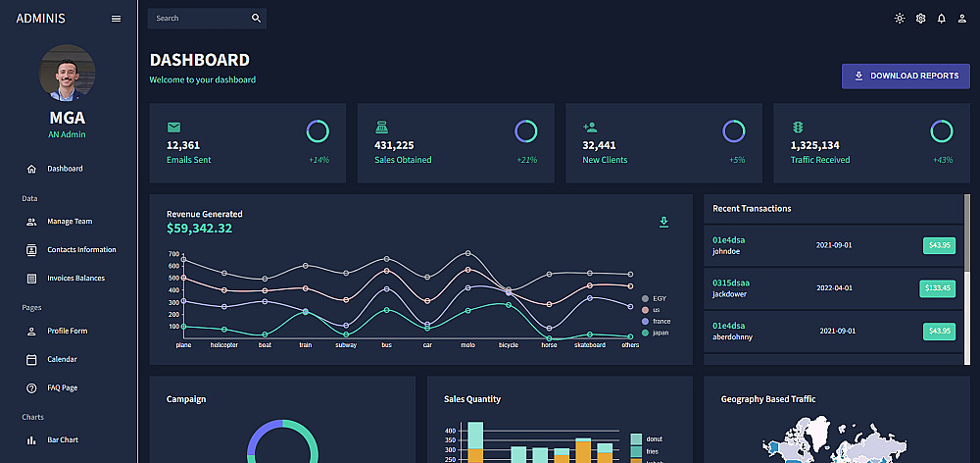Open Manage Team page
This screenshot has height=463, width=980.
tap(68, 222)
